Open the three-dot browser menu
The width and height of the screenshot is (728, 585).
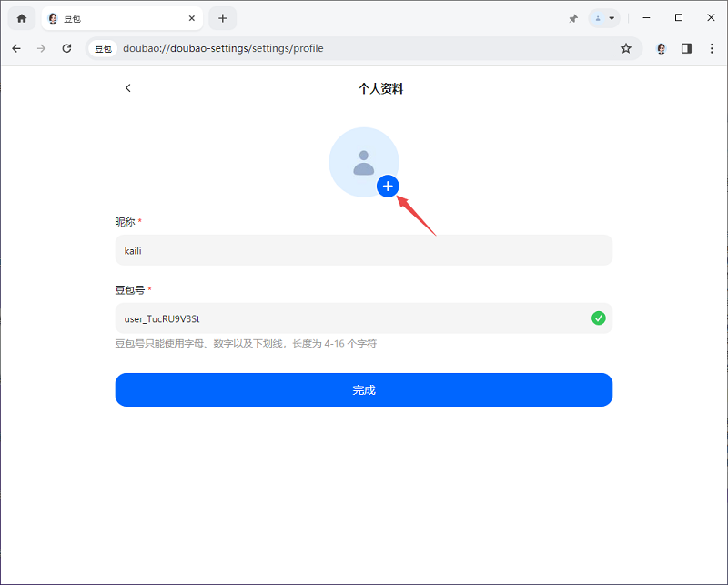[712, 48]
